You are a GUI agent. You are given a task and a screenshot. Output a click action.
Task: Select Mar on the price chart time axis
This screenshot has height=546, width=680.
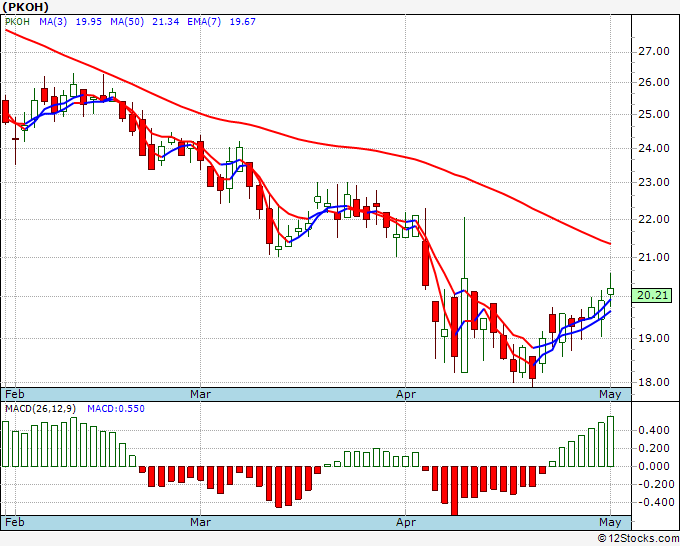coord(200,394)
